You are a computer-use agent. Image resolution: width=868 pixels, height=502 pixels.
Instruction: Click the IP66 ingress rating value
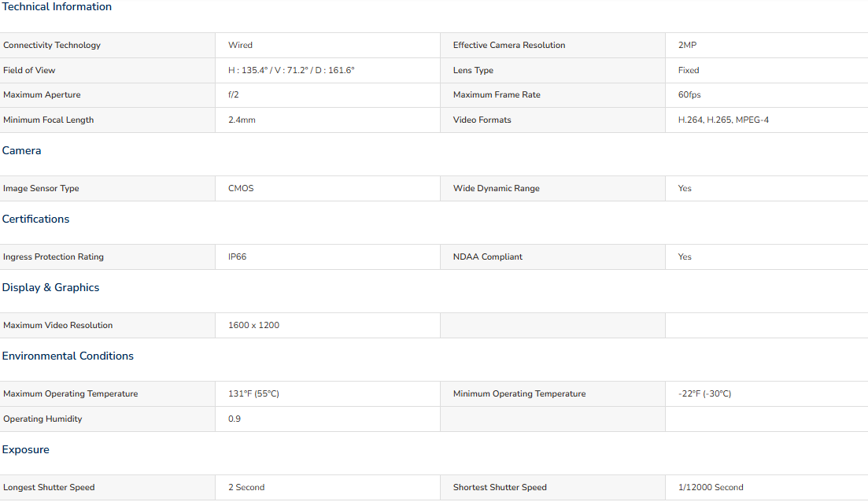(237, 257)
